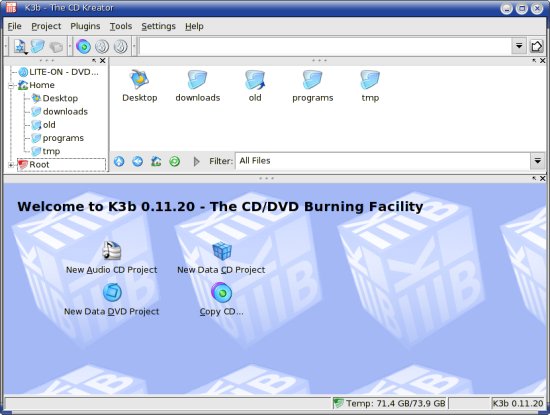
Task: Click the New Project toolbar icon
Action: coord(20,46)
